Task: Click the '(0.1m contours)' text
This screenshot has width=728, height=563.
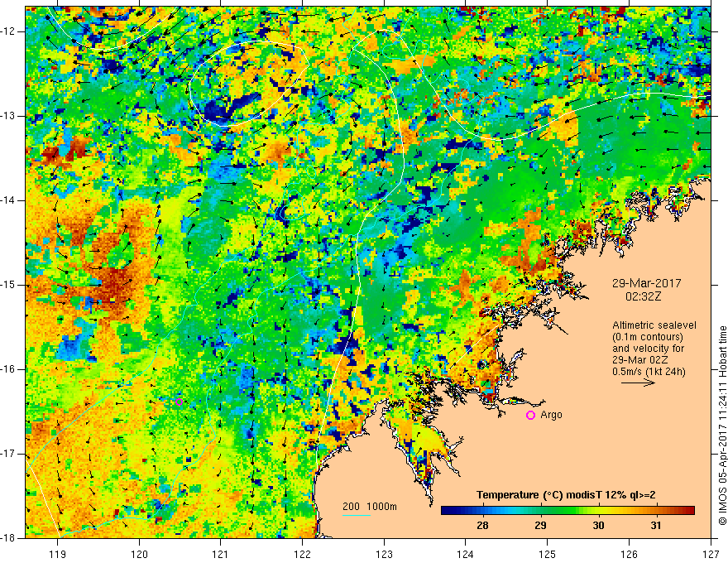Action: pos(648,337)
